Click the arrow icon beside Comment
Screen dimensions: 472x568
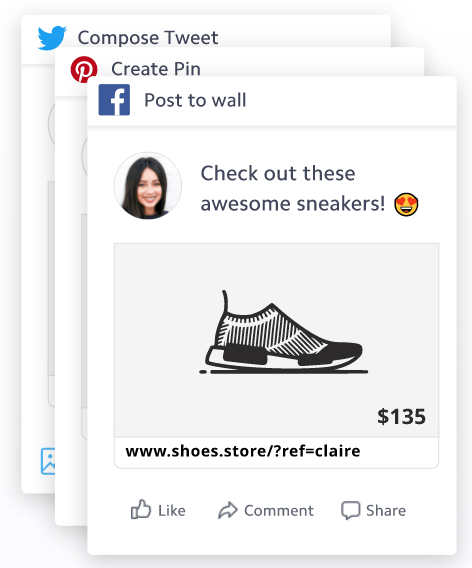227,510
